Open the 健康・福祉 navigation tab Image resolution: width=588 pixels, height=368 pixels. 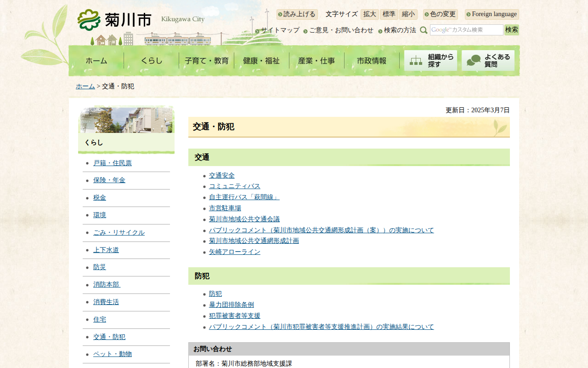(x=262, y=60)
